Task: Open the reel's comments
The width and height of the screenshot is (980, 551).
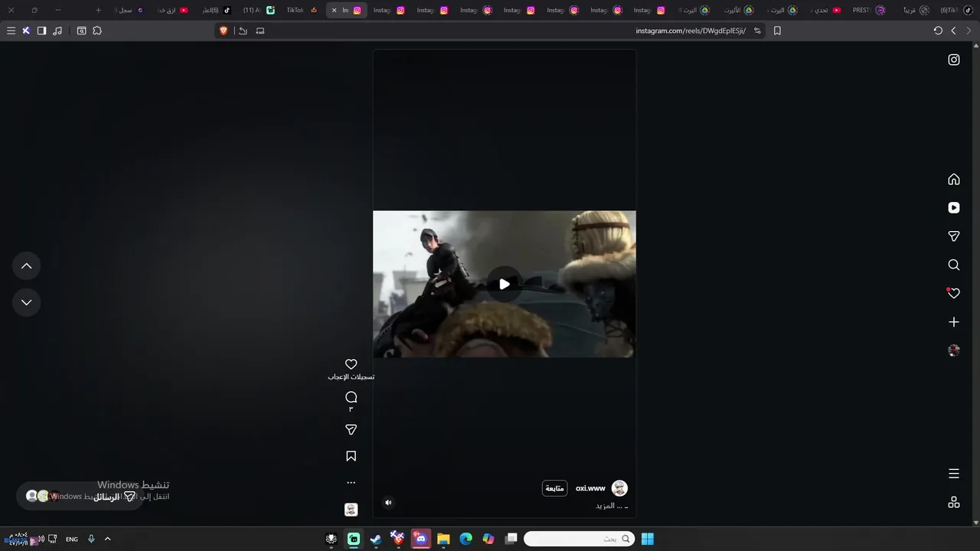Action: (x=351, y=397)
